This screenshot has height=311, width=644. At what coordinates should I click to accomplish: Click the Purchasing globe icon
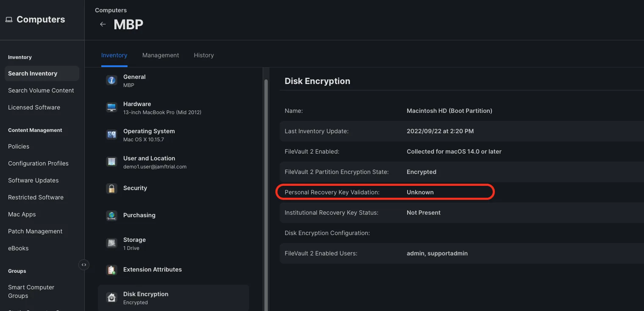[111, 216]
